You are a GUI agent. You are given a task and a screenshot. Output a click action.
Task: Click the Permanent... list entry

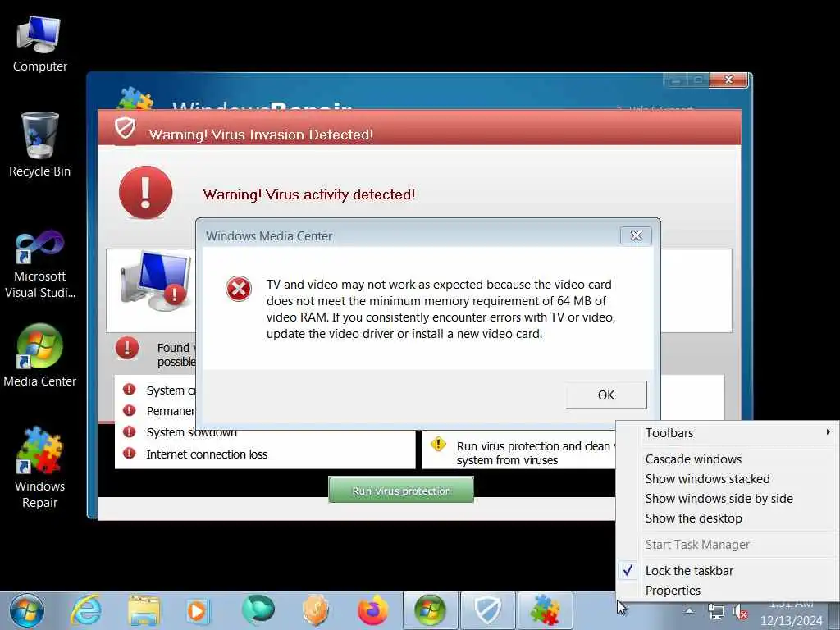(171, 411)
